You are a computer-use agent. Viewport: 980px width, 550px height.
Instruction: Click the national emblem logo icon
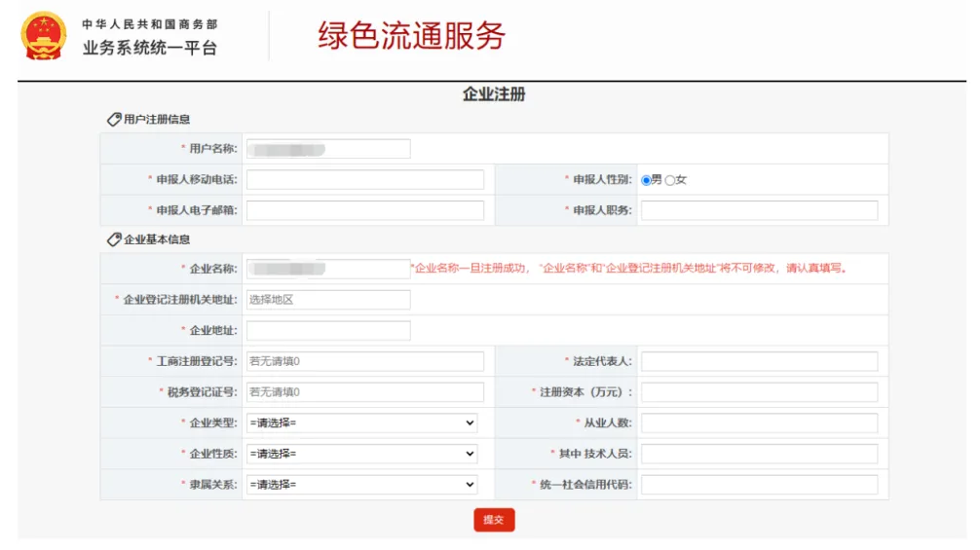click(44, 36)
